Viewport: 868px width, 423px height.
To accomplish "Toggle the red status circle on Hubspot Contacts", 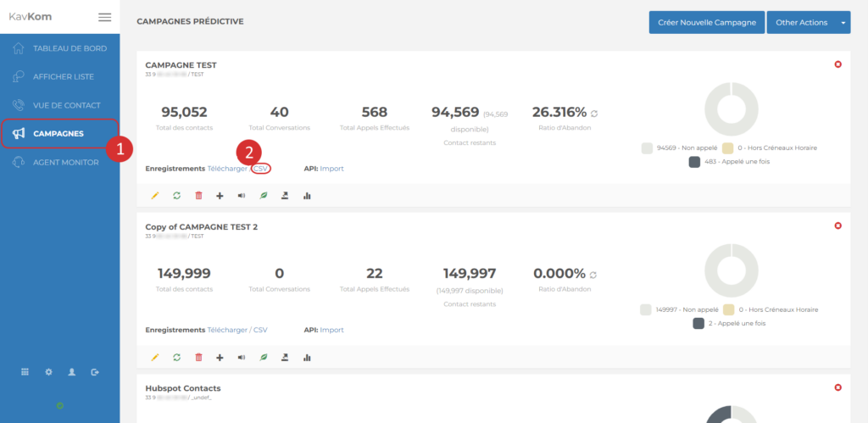I will point(837,387).
